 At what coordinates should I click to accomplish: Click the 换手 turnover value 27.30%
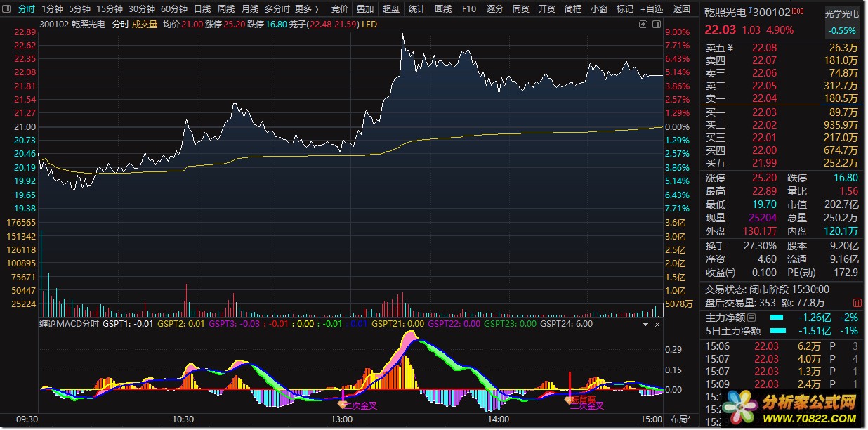tap(761, 246)
